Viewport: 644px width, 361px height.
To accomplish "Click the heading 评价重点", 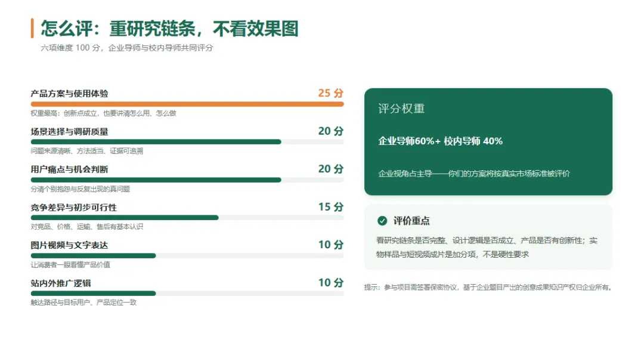I will click(411, 221).
